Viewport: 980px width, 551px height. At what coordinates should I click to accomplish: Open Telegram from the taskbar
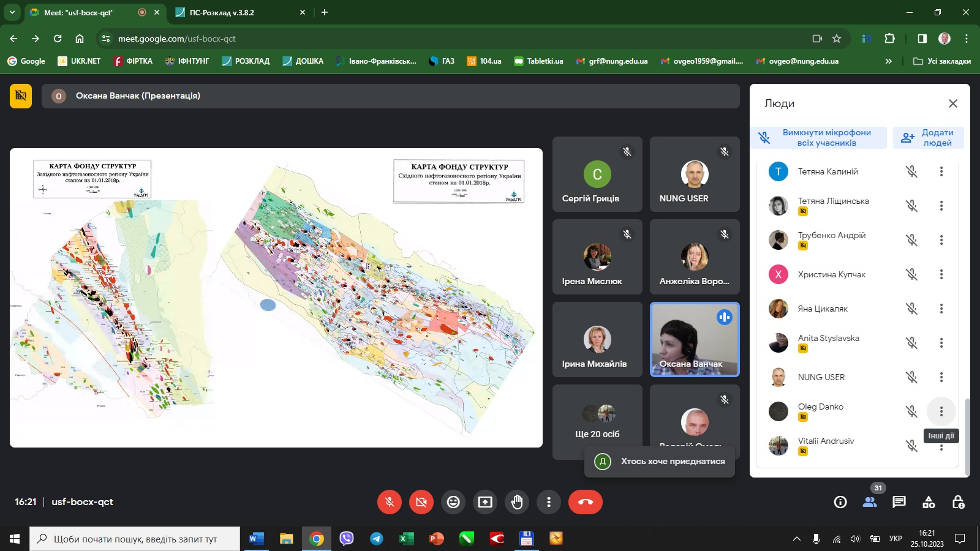376,539
